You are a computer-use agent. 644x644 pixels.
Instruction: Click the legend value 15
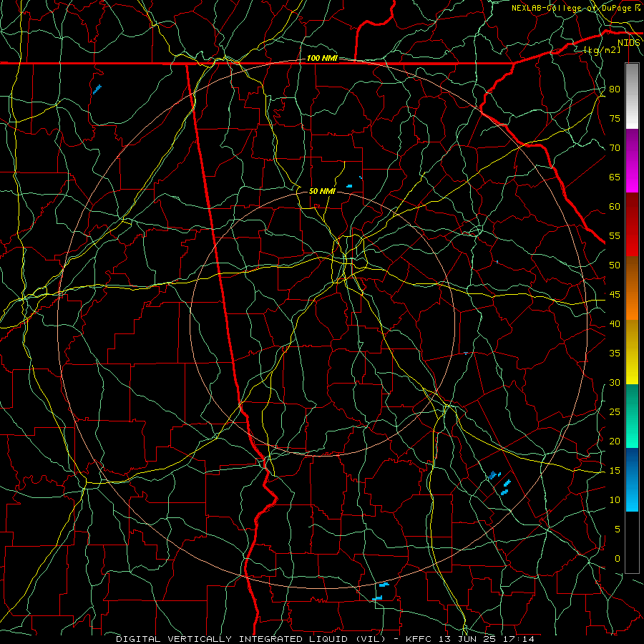click(615, 471)
